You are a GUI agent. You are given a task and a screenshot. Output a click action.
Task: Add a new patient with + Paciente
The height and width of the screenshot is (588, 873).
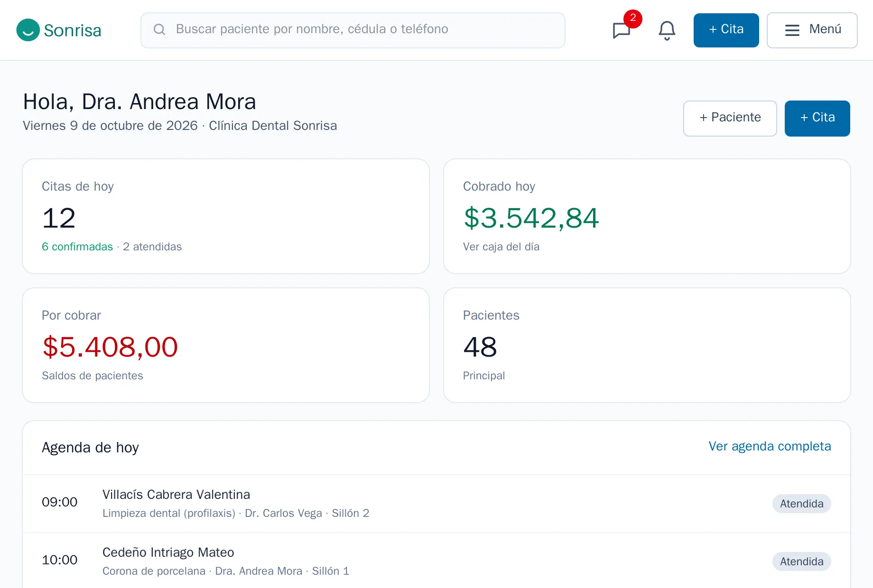coord(730,119)
